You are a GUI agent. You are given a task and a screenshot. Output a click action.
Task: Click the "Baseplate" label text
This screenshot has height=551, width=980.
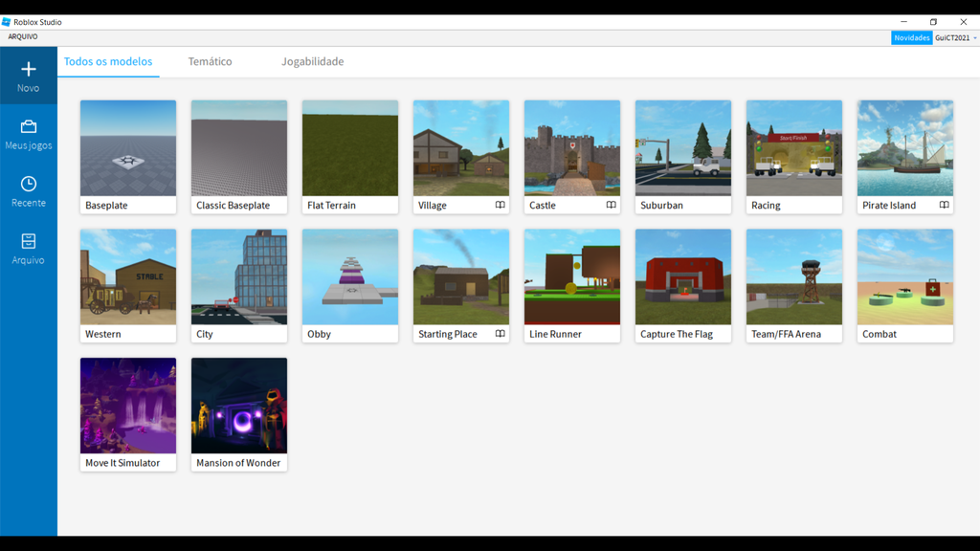(x=106, y=206)
